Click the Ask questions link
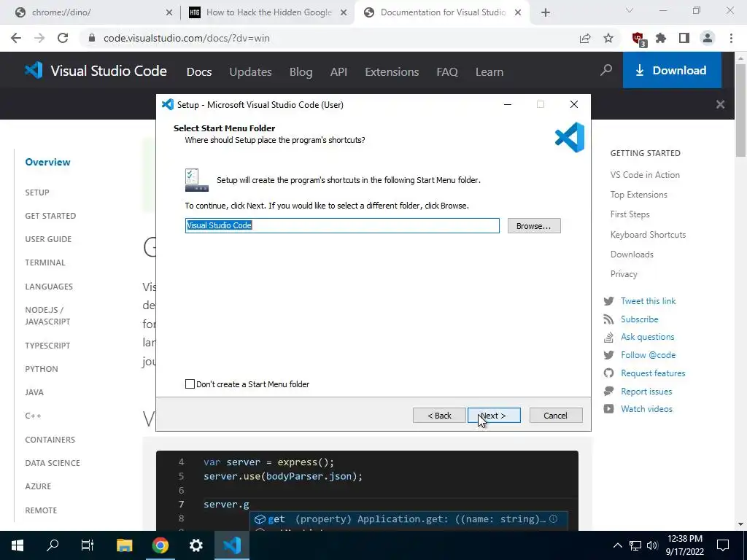The width and height of the screenshot is (747, 560). [x=648, y=337]
